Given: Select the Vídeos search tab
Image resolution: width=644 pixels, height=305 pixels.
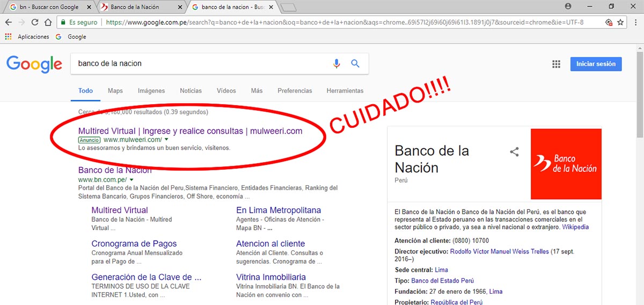Looking at the screenshot, I should point(226,91).
